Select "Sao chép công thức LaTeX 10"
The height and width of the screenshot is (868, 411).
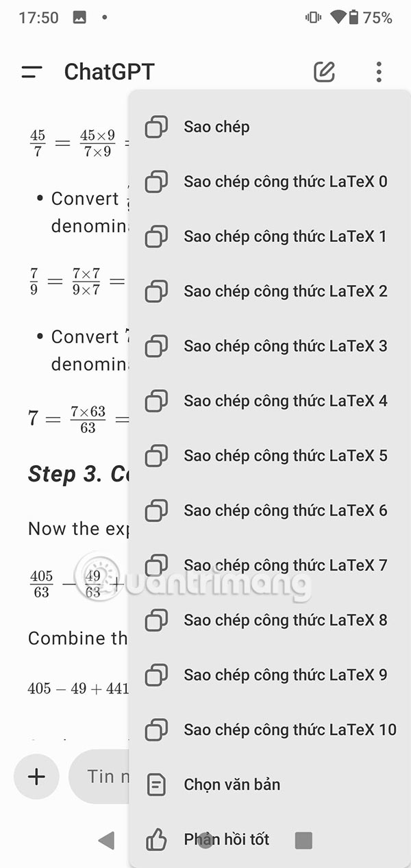point(290,730)
